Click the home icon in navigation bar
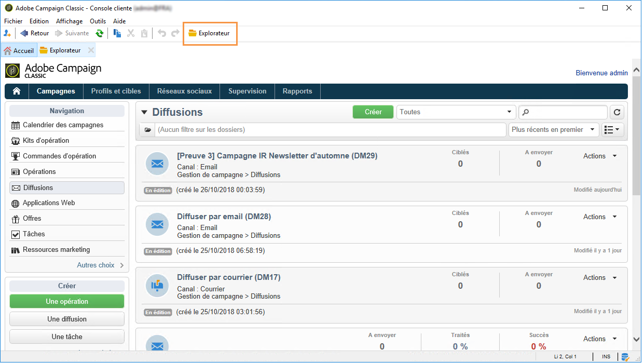Screen dimensions: 644x363 [17, 91]
